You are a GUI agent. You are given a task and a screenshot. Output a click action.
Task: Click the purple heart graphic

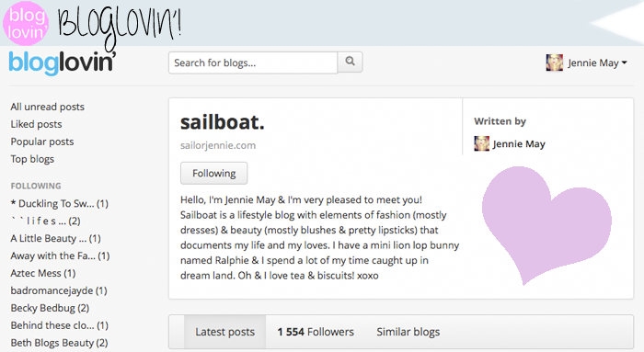coord(546,224)
